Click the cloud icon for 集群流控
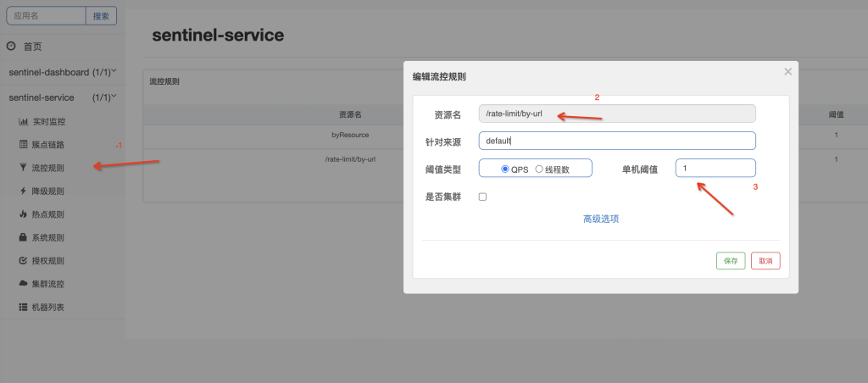The width and height of the screenshot is (868, 383). [x=23, y=283]
